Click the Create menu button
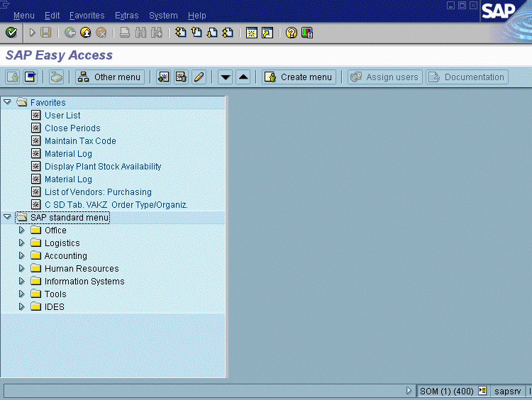This screenshot has height=400, width=532. click(299, 77)
